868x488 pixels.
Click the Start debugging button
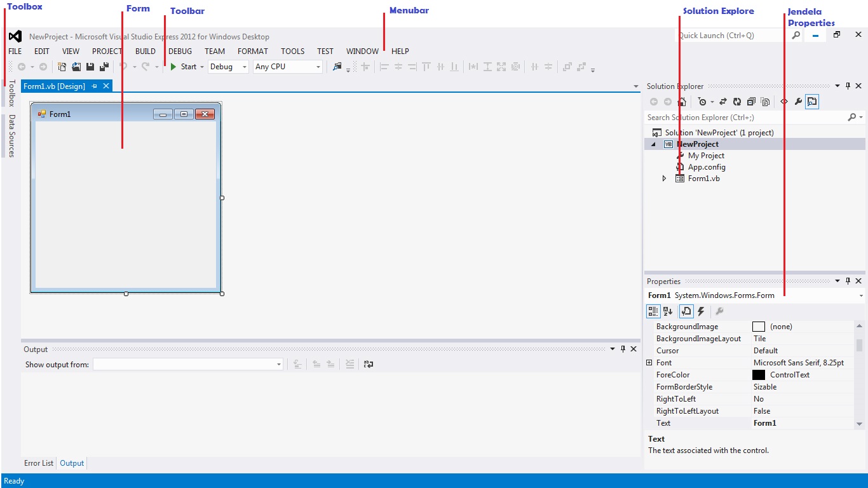click(184, 67)
